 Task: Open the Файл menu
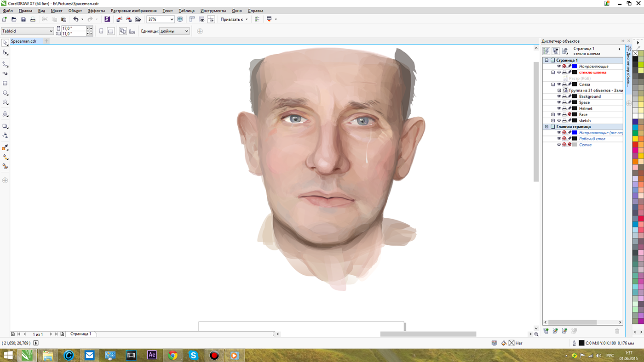point(7,11)
